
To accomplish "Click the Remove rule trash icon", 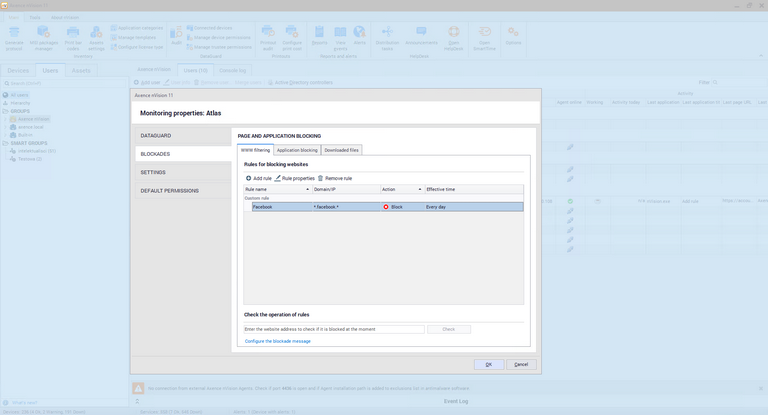I will 320,178.
